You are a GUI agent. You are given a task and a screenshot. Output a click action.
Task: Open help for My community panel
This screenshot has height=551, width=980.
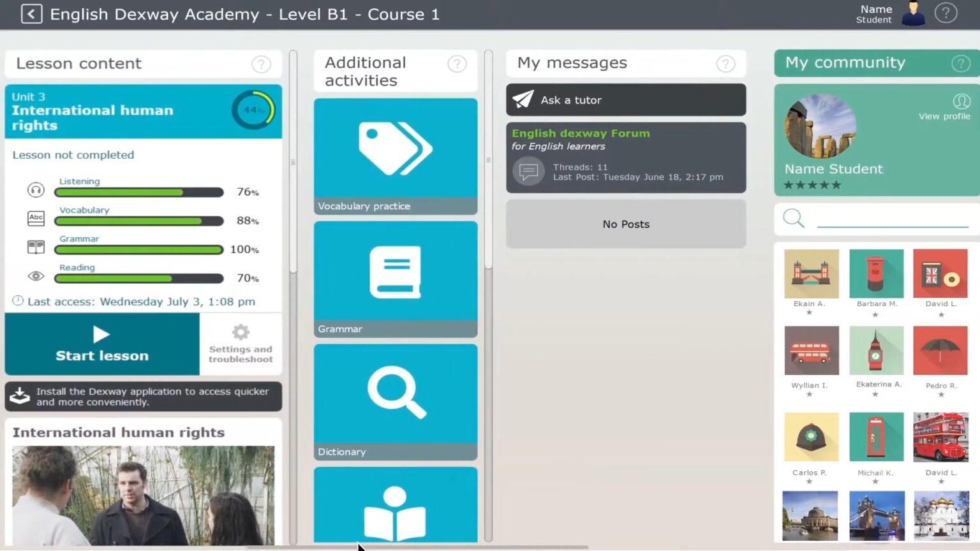[x=961, y=63]
